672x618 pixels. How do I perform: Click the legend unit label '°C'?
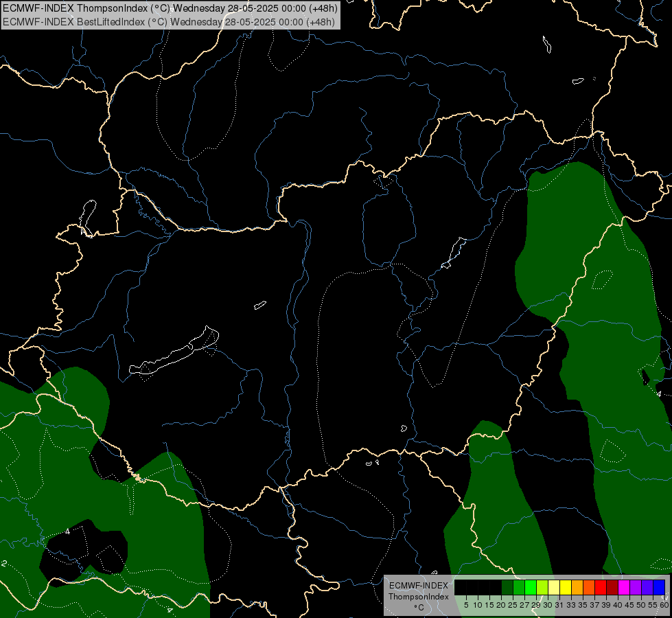click(x=419, y=607)
